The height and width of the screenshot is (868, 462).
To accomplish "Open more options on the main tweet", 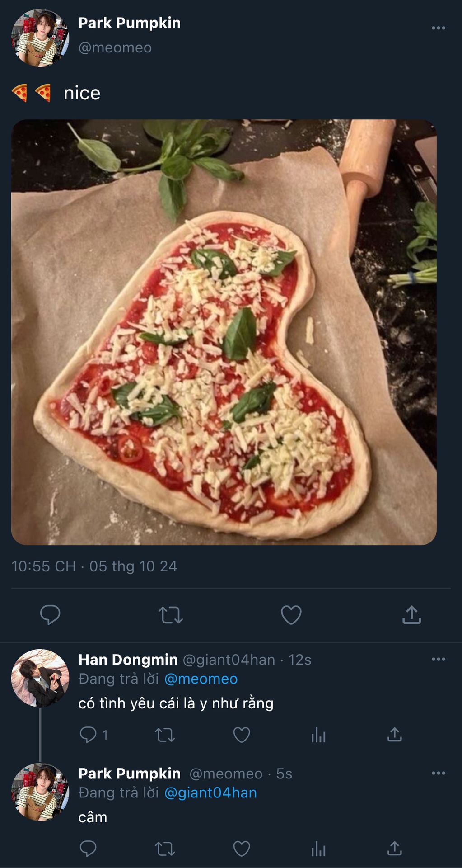I will click(x=438, y=28).
